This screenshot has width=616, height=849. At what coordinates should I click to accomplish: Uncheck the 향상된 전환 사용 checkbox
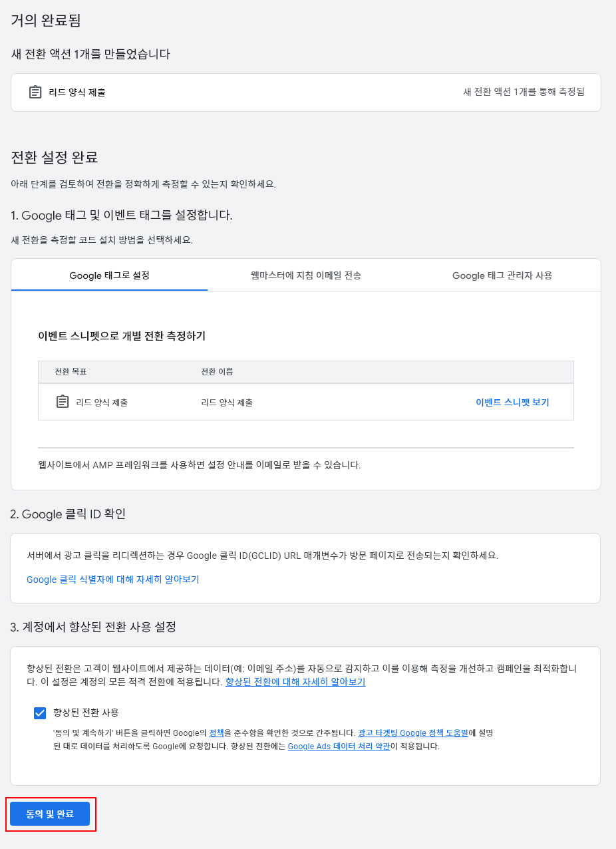click(x=39, y=713)
